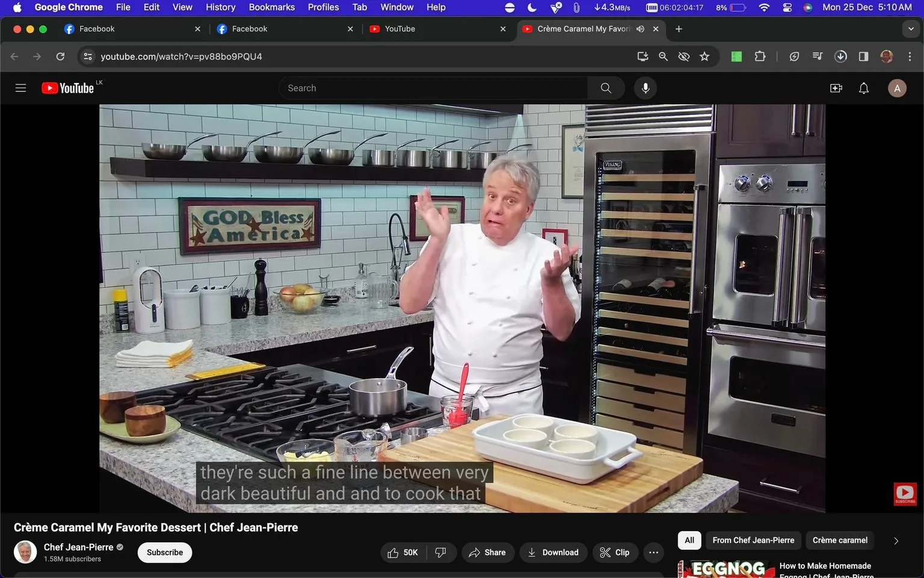Open the three-dot more actions menu
The width and height of the screenshot is (924, 578).
(x=653, y=552)
